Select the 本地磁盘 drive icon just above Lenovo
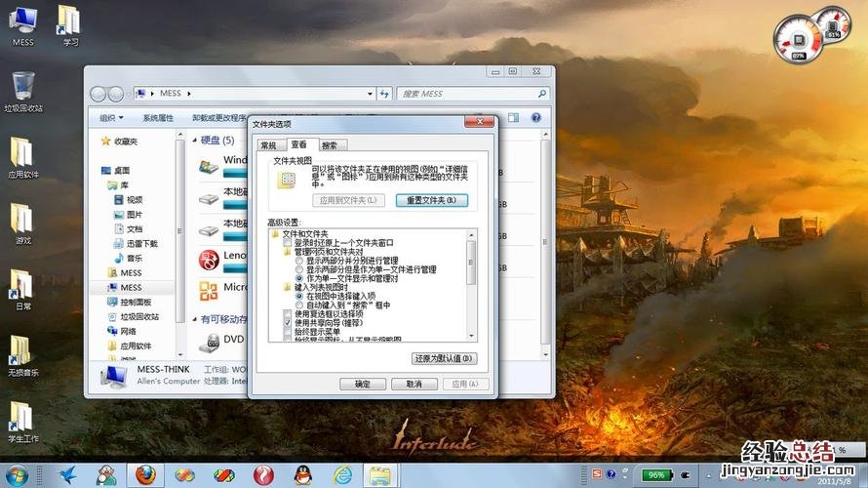Image resolution: width=868 pixels, height=488 pixels. coord(209,230)
